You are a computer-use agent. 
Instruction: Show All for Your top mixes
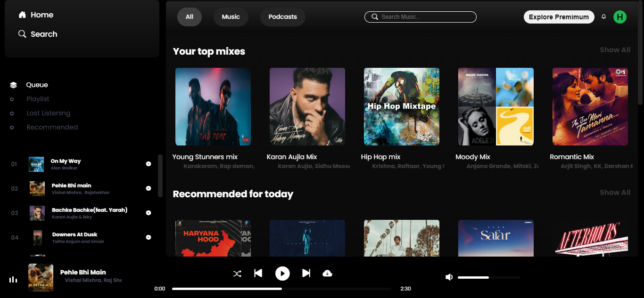coord(615,50)
